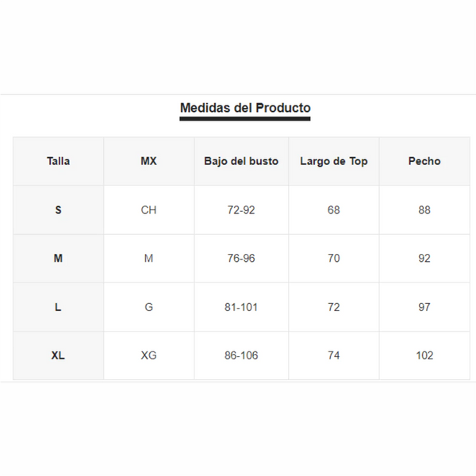Select the S size row label
The image size is (476, 476).
pos(58,209)
